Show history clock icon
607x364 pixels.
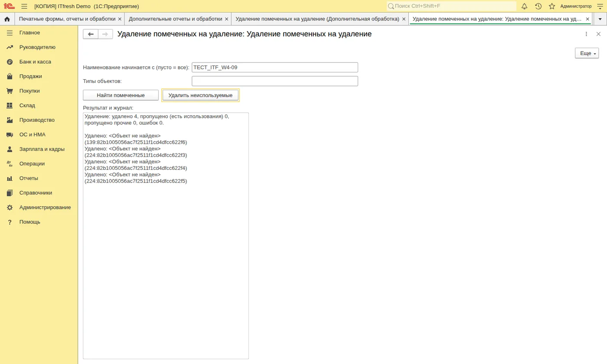point(538,6)
